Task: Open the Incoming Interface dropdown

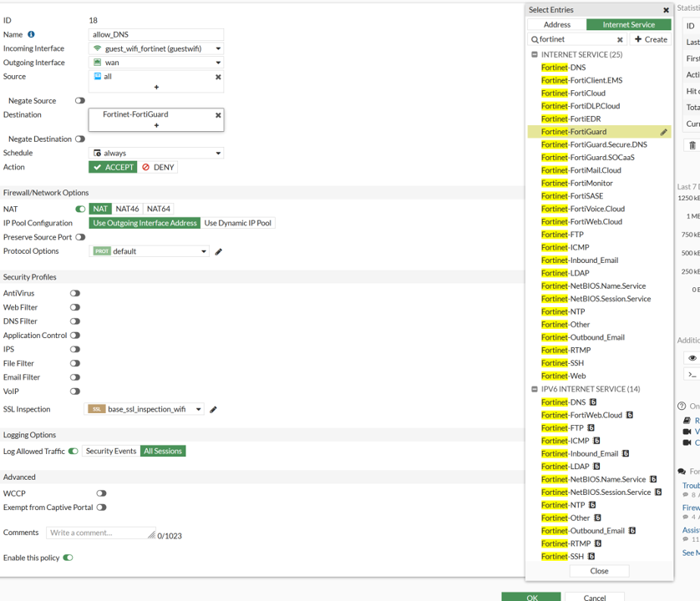Action: 156,48
